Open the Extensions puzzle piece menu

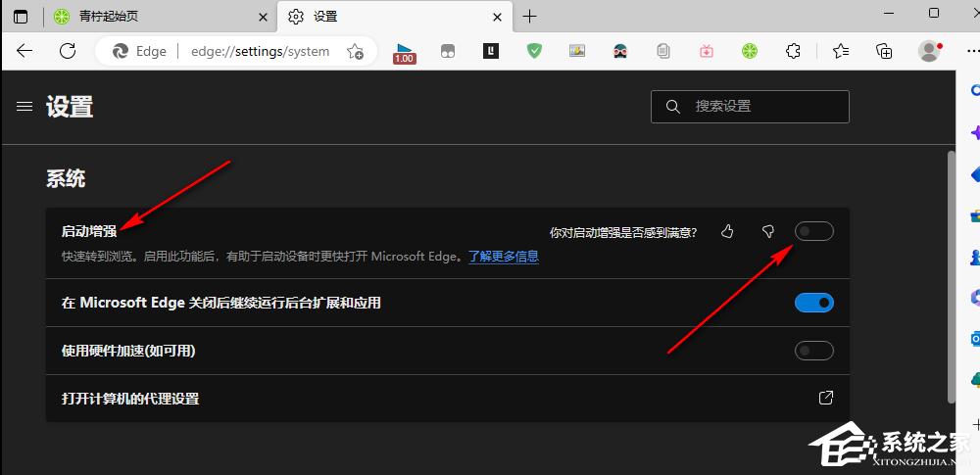[x=793, y=51]
